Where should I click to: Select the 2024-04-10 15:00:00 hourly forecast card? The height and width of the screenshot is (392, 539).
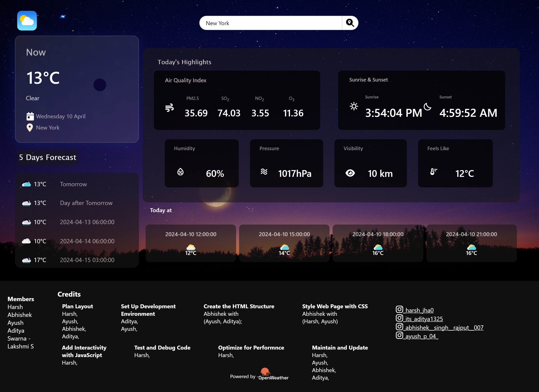pyautogui.click(x=284, y=243)
